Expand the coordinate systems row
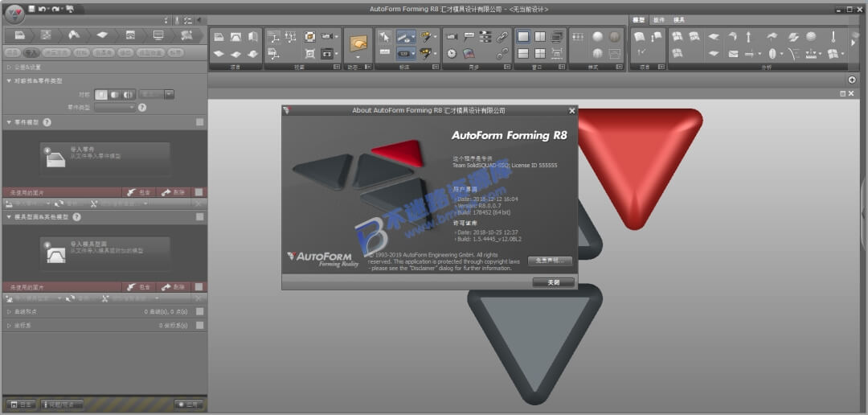Viewport: 868px width, 415px height. coord(9,325)
